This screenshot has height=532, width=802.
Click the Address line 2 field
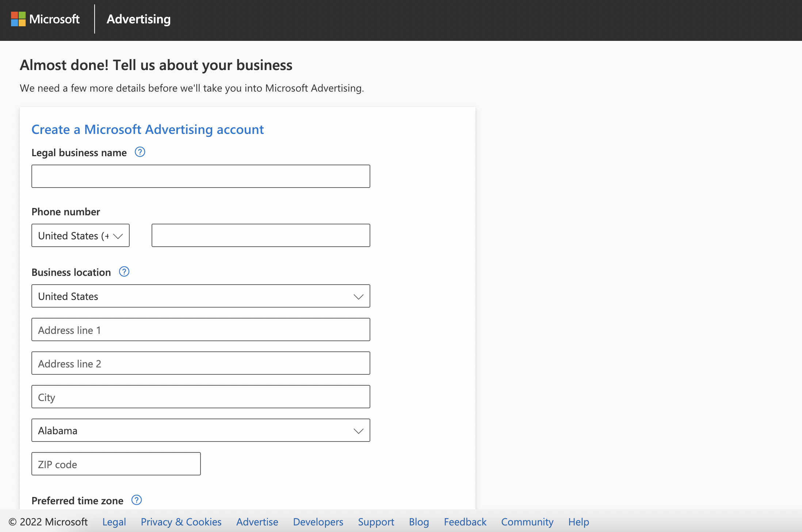coord(201,363)
